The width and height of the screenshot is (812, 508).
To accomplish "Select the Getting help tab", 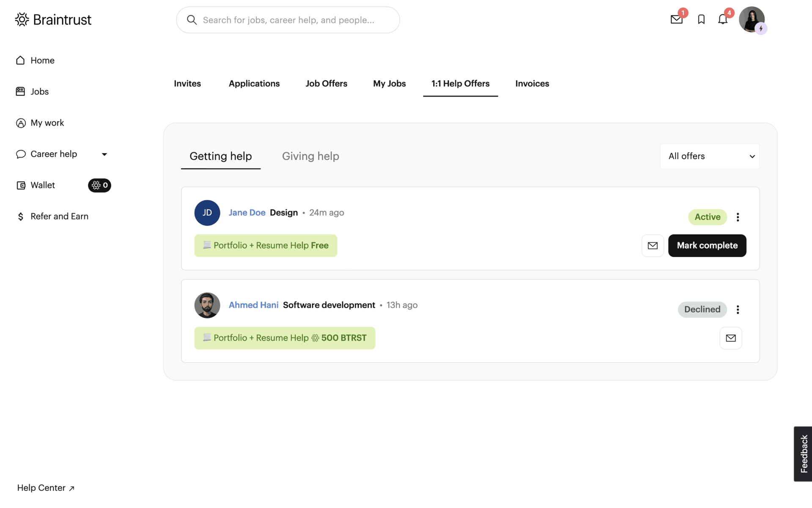I will point(220,156).
